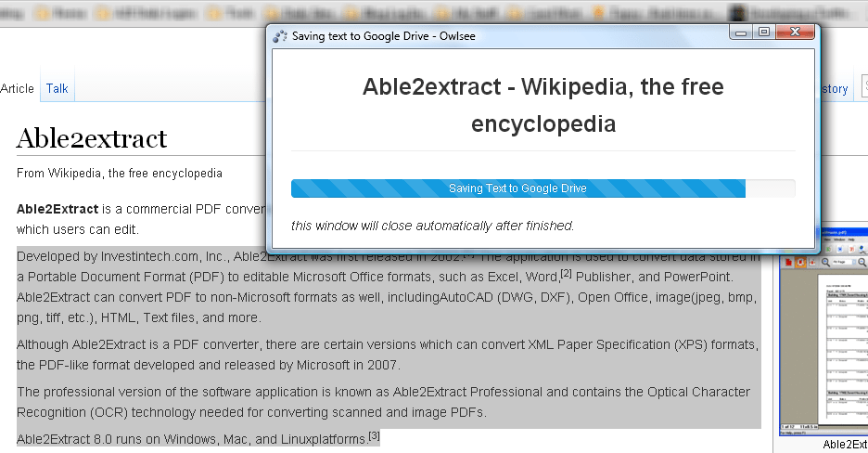Maximize the Owlsee saving dialog
This screenshot has height=453, width=868.
(764, 32)
